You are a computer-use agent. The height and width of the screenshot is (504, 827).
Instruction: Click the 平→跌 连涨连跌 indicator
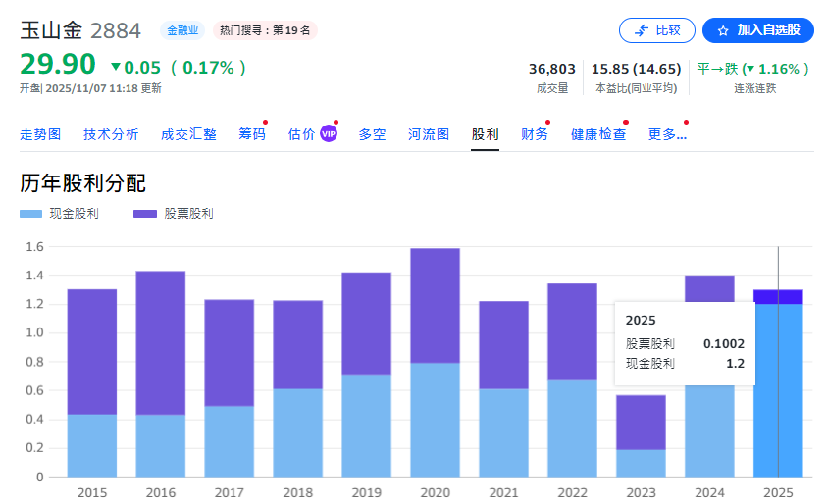[752, 69]
